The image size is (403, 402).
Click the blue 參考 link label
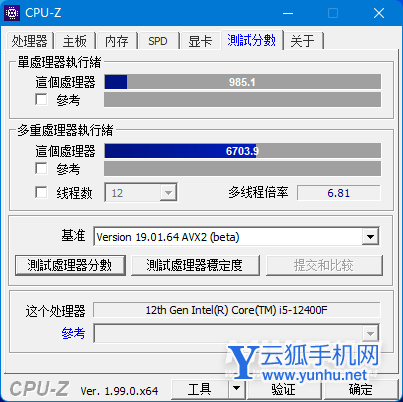73,333
